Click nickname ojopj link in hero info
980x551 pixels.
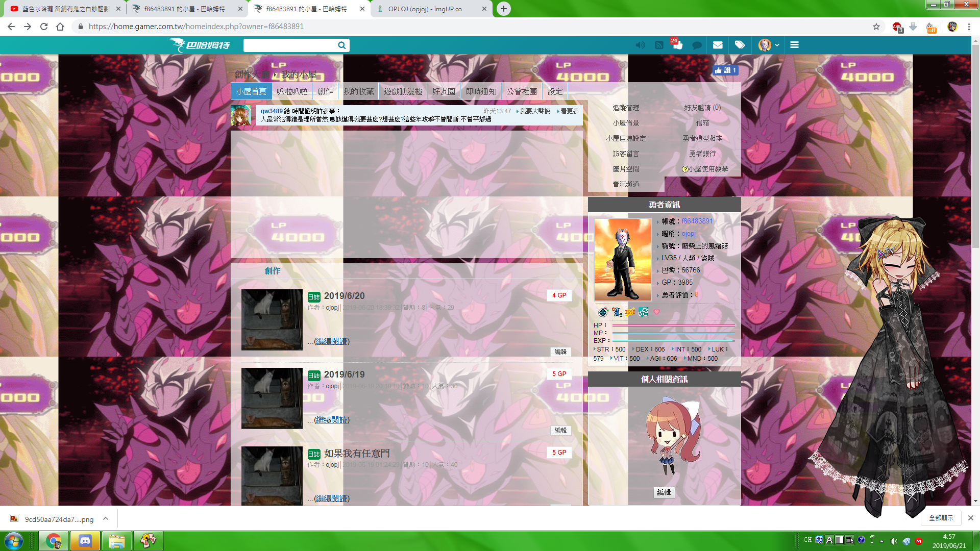pyautogui.click(x=689, y=234)
